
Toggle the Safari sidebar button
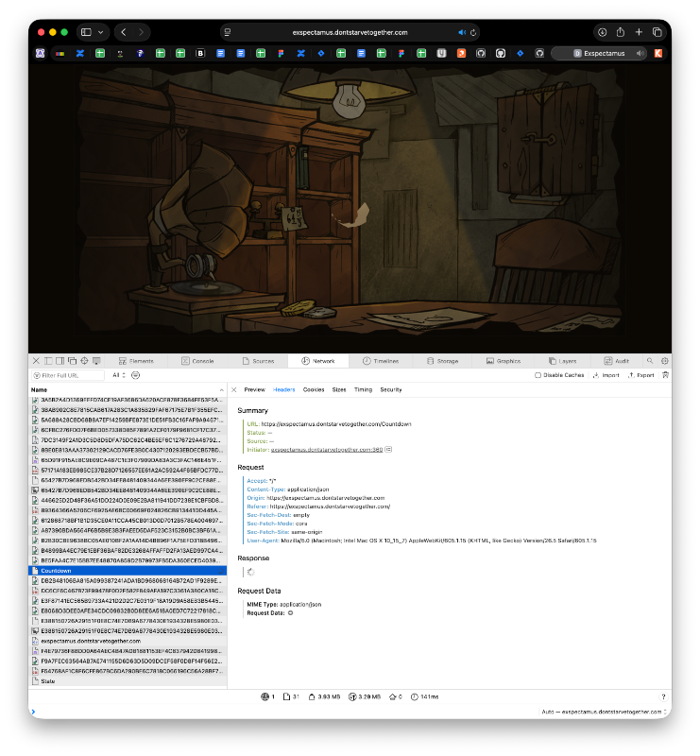point(86,32)
